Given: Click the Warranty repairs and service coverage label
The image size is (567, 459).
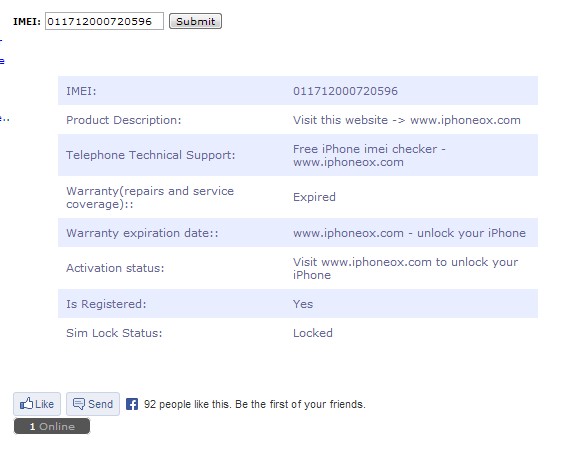Looking at the screenshot, I should click(x=150, y=197).
